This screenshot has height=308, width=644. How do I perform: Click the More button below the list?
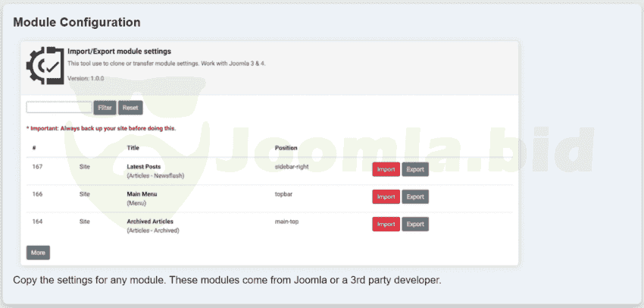(38, 253)
